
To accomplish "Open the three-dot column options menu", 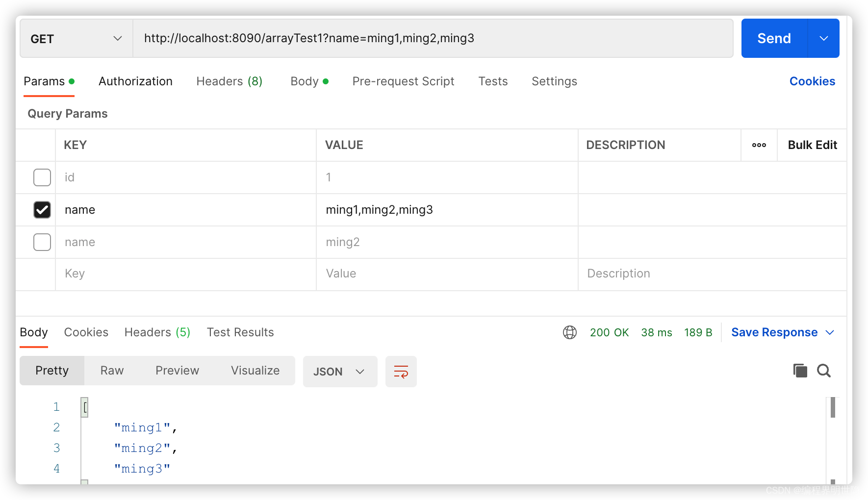I will coord(759,145).
